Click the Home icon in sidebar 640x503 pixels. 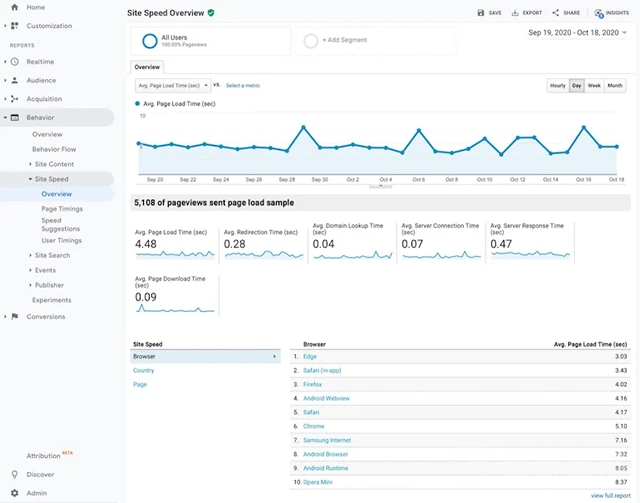click(14, 7)
